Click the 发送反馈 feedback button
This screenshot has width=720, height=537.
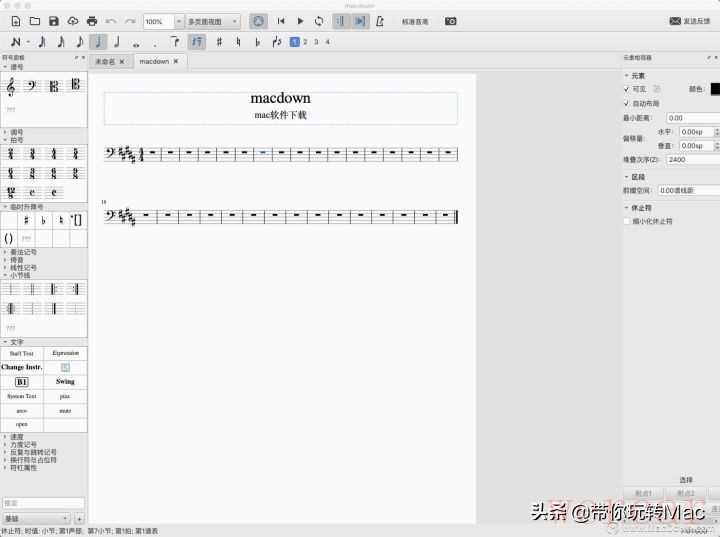(x=689, y=21)
